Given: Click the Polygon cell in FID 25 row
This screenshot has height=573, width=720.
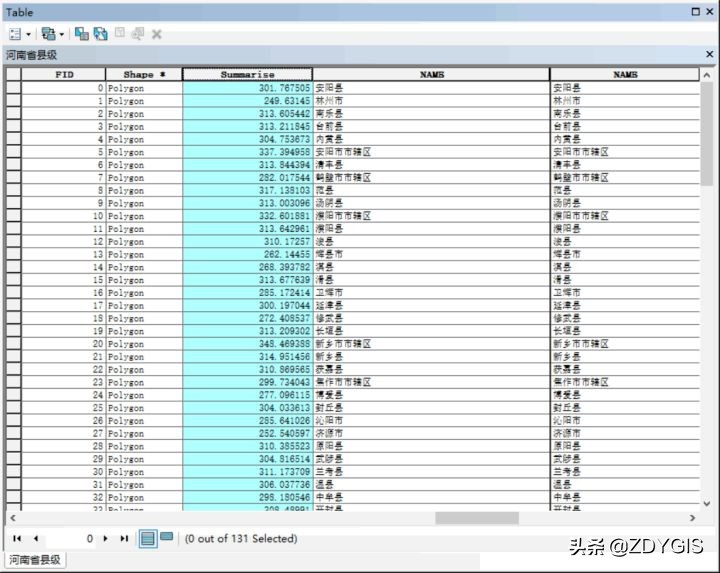Looking at the screenshot, I should [x=144, y=408].
